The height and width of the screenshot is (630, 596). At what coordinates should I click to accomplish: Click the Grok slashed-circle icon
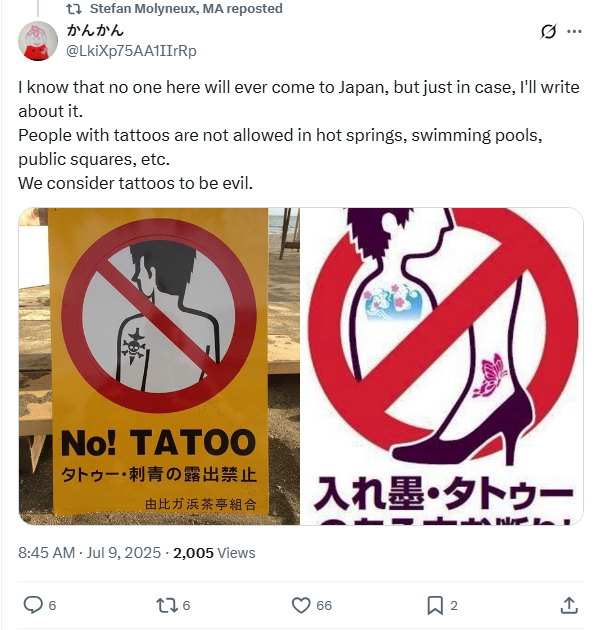click(548, 31)
